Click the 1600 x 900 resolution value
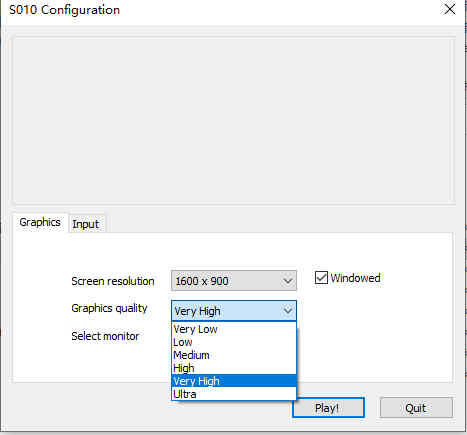Viewport: 467px width, 435px height. (x=202, y=281)
